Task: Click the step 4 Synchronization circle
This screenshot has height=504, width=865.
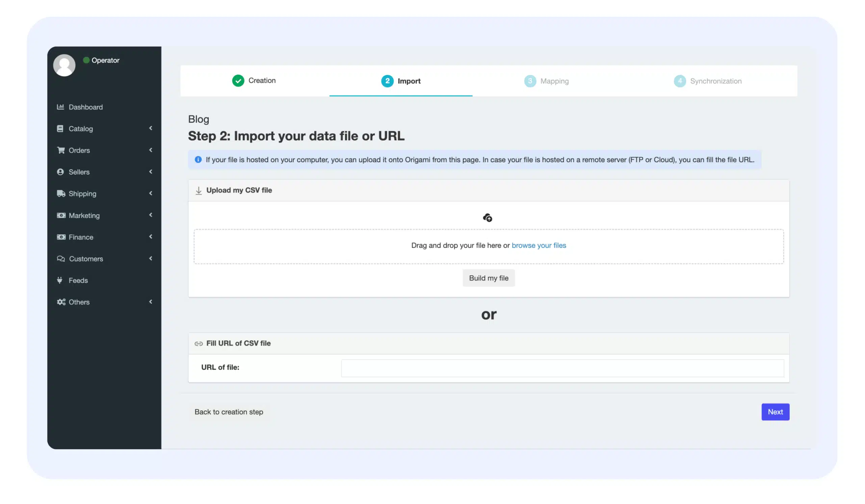Action: [x=679, y=81]
